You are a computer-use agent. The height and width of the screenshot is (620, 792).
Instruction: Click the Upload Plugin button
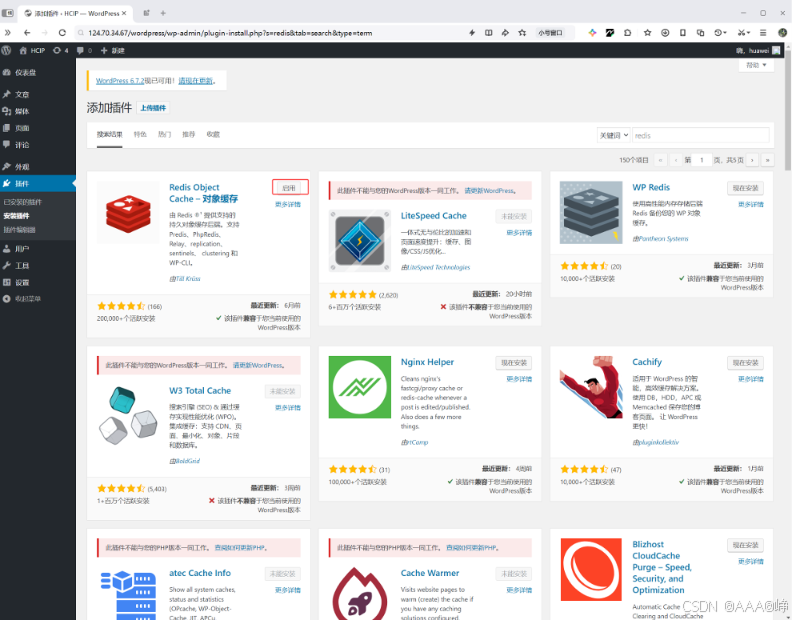[x=153, y=108]
